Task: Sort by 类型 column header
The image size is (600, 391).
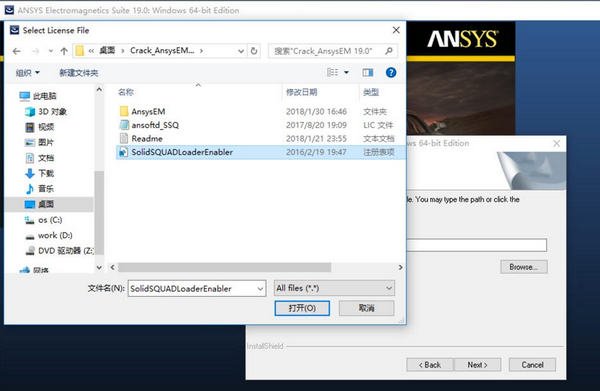Action: (371, 92)
